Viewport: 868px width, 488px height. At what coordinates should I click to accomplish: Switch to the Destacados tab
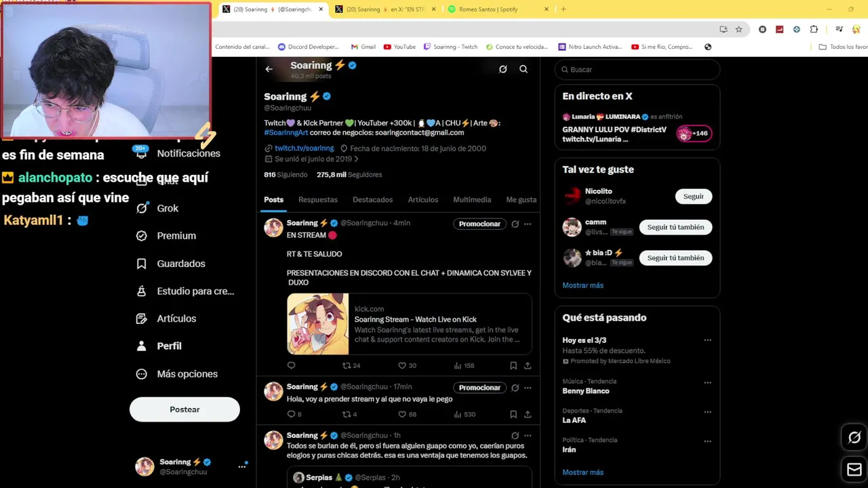coord(372,200)
